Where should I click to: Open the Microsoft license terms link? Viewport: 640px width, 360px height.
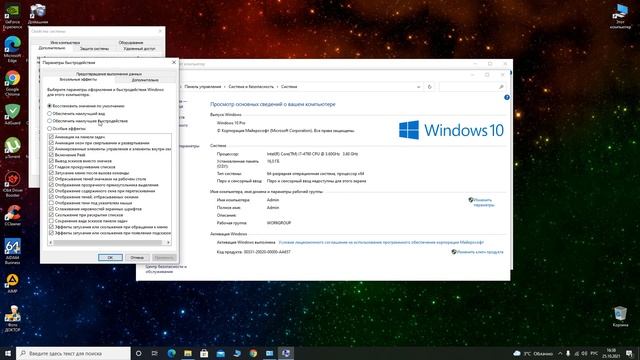pos(381,242)
